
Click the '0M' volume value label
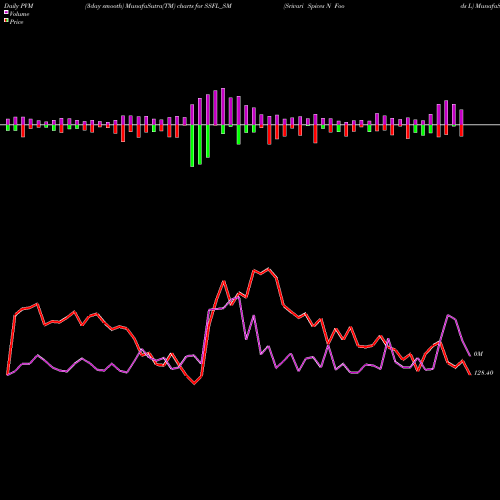478,354
